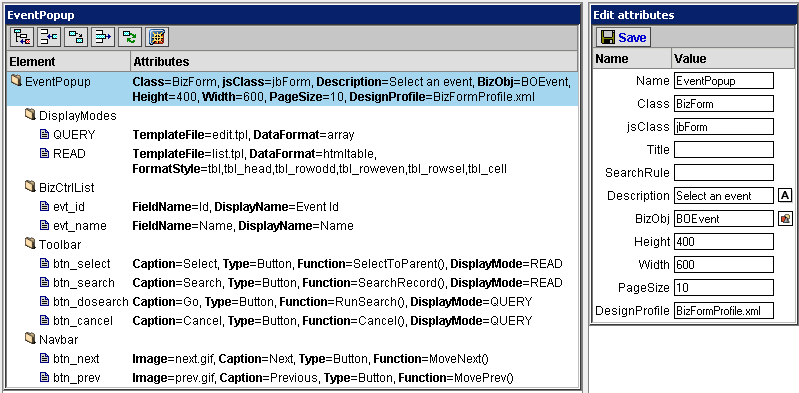Select the evt_name control label
Screen dimensions: 799x393
point(80,226)
